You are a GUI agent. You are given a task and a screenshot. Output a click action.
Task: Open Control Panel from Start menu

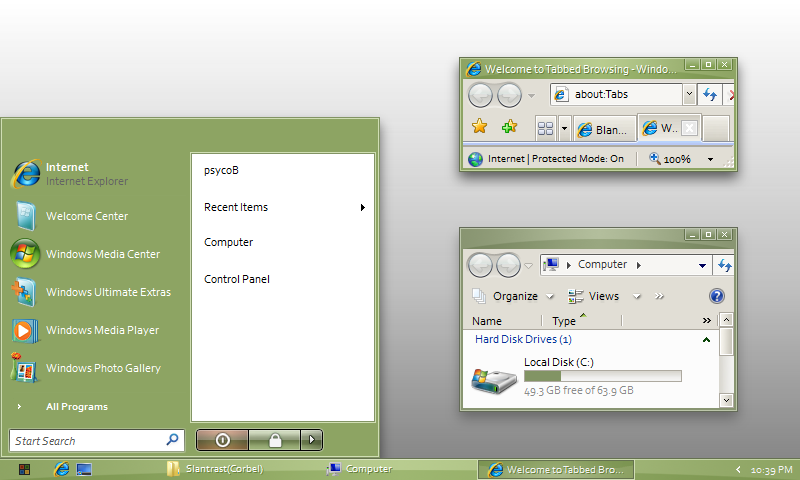click(237, 279)
